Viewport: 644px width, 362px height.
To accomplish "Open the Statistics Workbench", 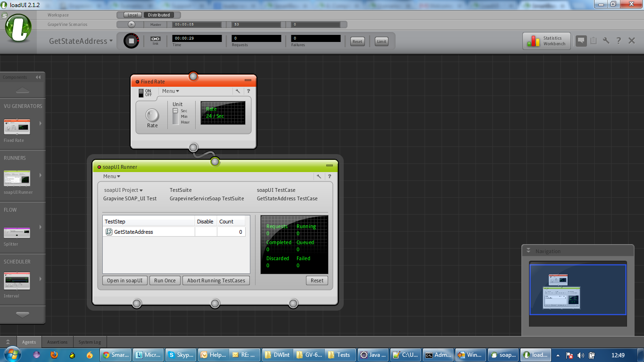I will (546, 41).
